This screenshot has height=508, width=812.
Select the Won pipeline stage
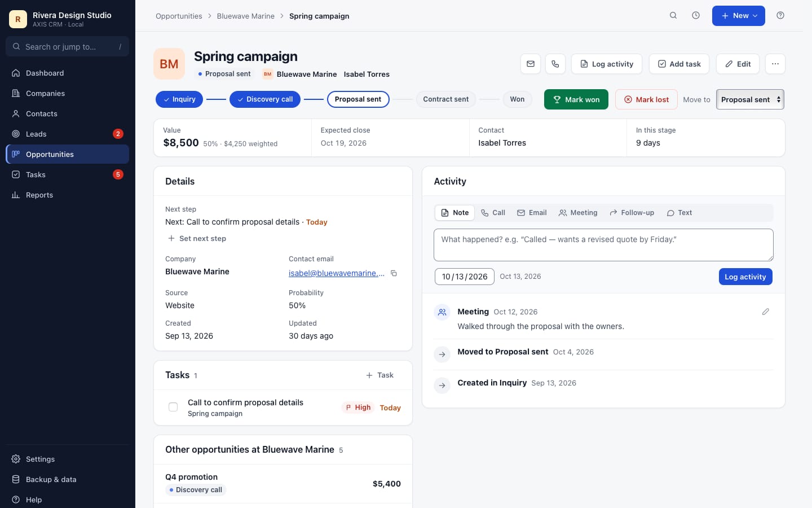(x=517, y=99)
